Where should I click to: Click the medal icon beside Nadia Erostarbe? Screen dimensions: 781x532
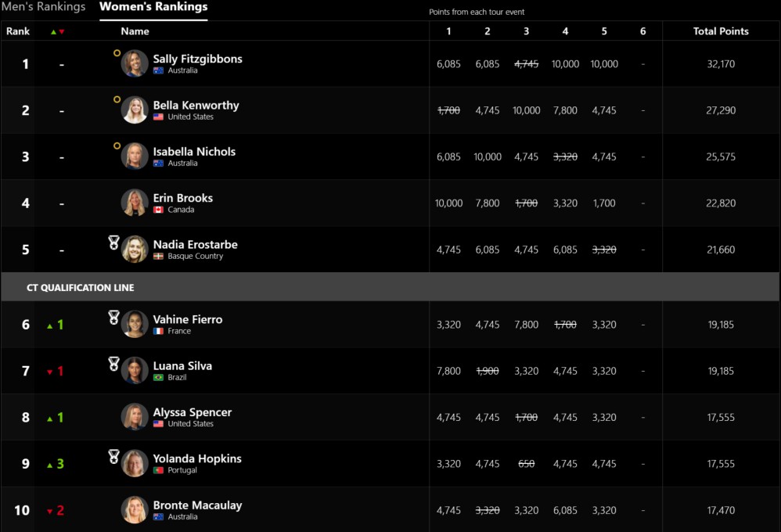tap(114, 243)
